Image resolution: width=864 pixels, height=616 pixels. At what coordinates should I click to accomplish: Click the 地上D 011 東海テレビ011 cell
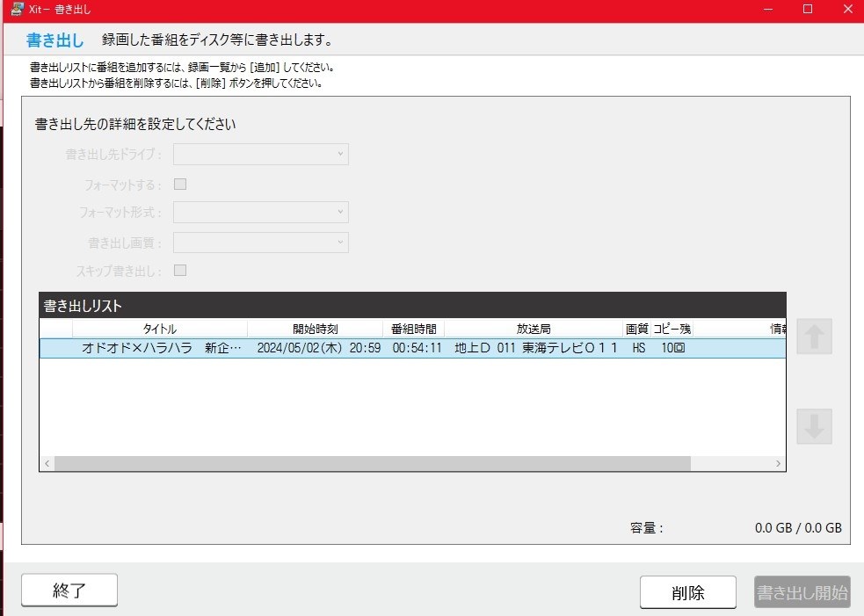pyautogui.click(x=535, y=348)
